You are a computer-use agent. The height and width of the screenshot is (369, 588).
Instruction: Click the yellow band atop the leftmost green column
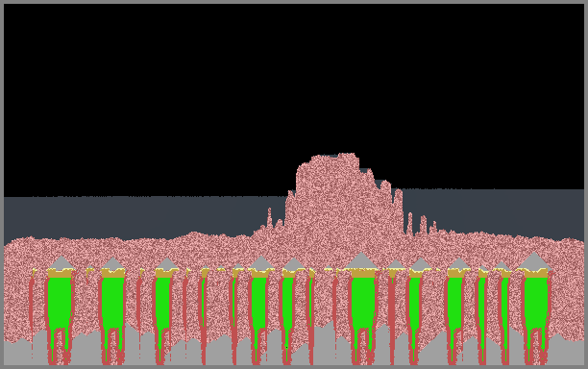[x=60, y=273]
